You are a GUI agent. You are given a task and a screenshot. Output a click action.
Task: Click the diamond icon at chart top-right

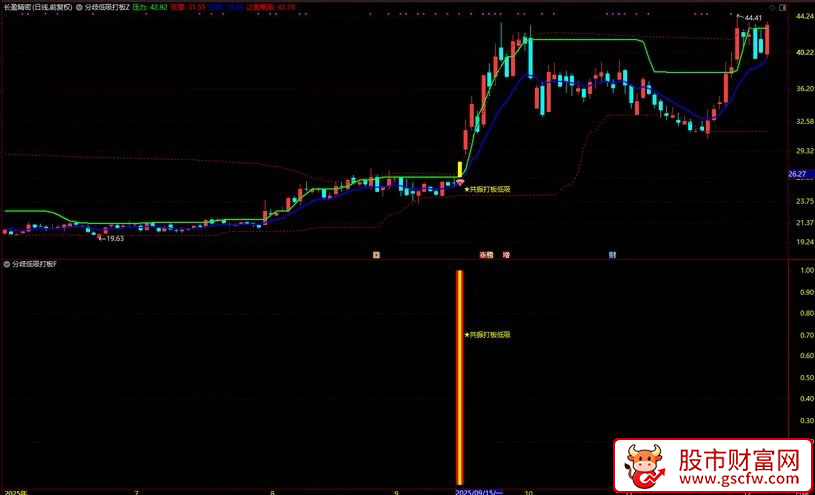tap(771, 8)
